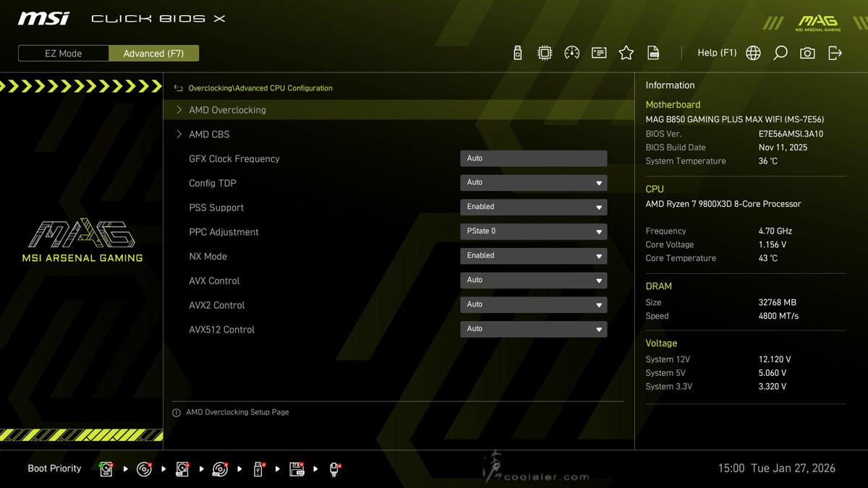This screenshot has width=868, height=488.
Task: Take a screenshot with camera icon
Action: 807,53
